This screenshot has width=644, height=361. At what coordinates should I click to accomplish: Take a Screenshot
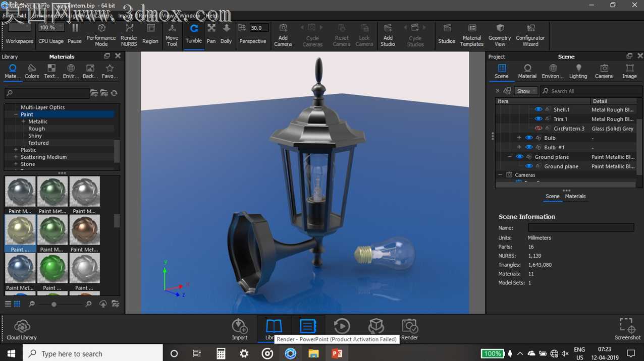[x=627, y=330]
